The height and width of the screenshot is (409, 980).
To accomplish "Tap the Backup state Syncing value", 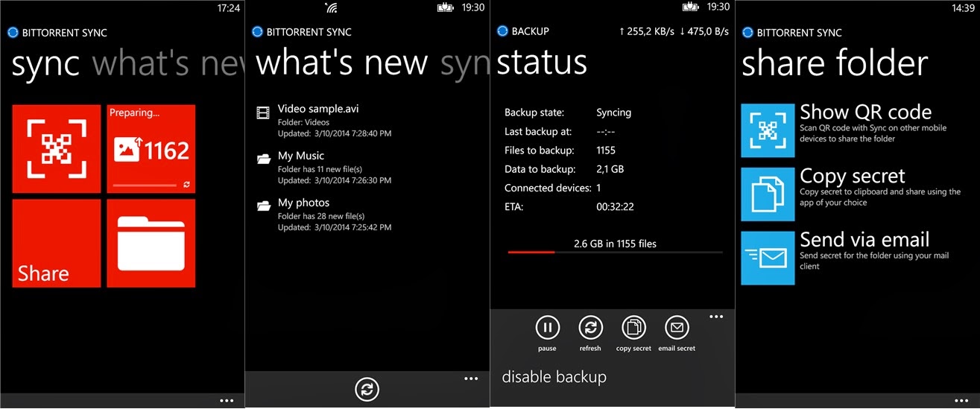I will 614,112.
